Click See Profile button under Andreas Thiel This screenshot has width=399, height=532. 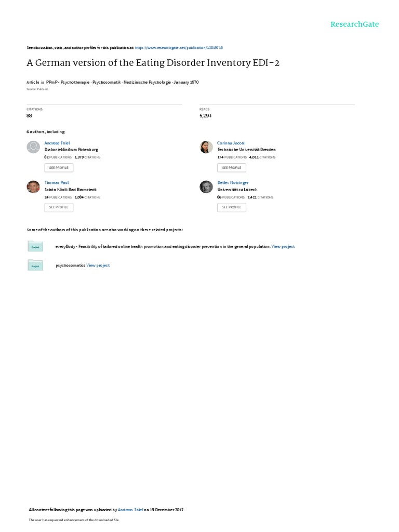click(59, 168)
